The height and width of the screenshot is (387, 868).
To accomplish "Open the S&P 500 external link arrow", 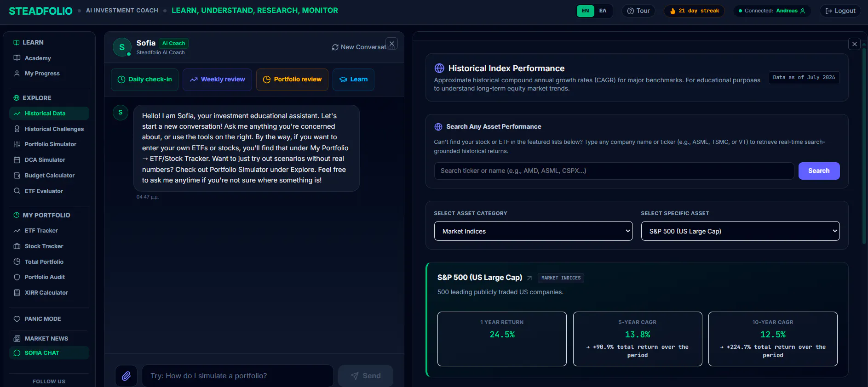I will (x=529, y=278).
